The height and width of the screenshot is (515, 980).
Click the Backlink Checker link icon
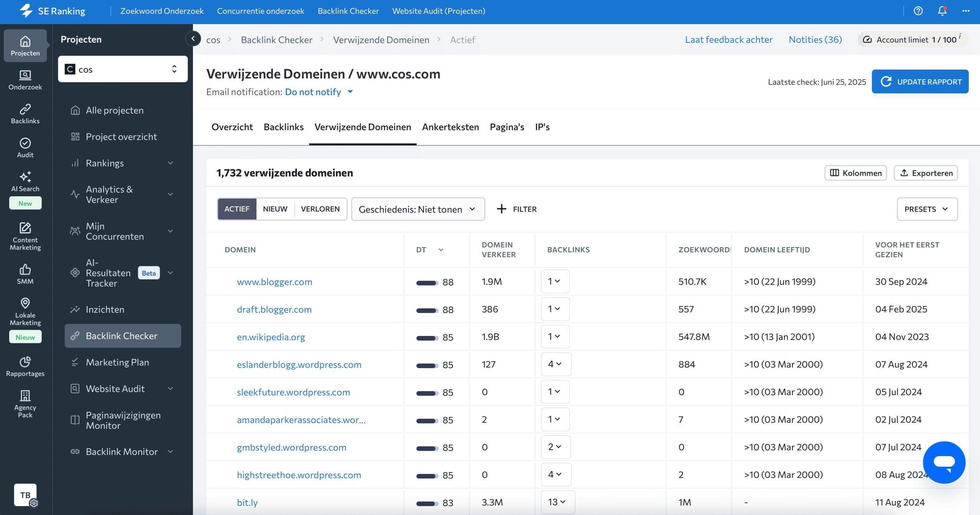(75, 336)
